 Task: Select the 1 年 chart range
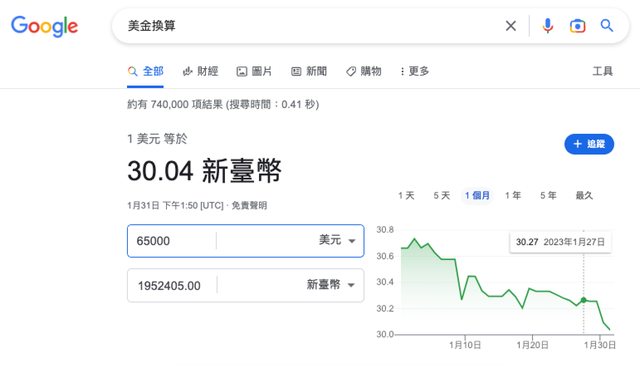513,195
